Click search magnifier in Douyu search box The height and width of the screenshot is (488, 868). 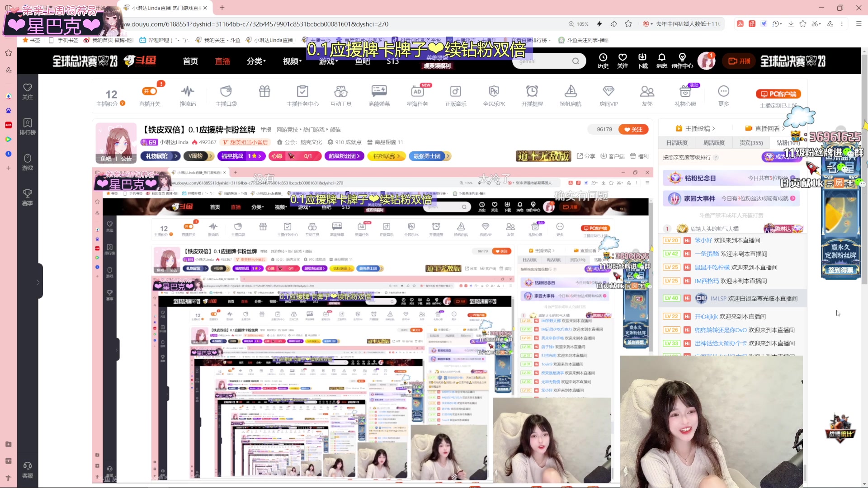tap(576, 61)
